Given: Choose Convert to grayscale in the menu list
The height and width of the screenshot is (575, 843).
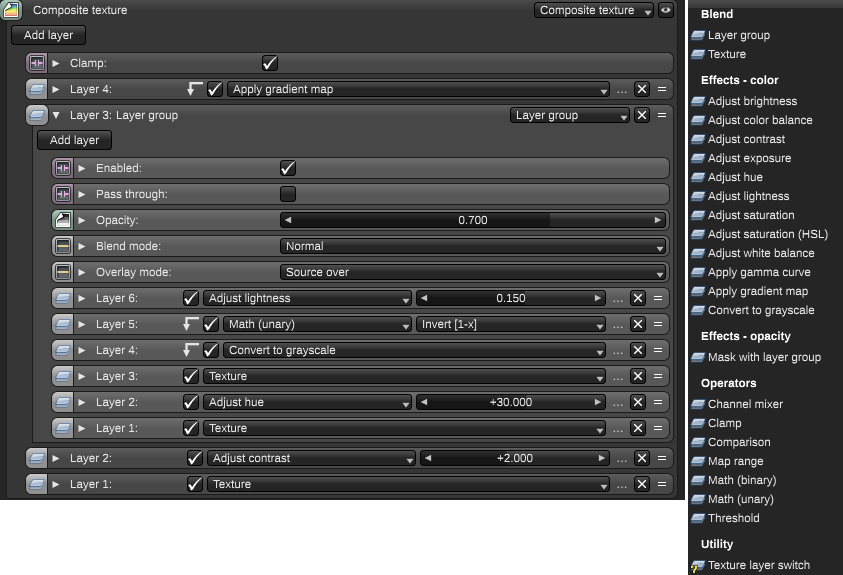Looking at the screenshot, I should coord(761,310).
